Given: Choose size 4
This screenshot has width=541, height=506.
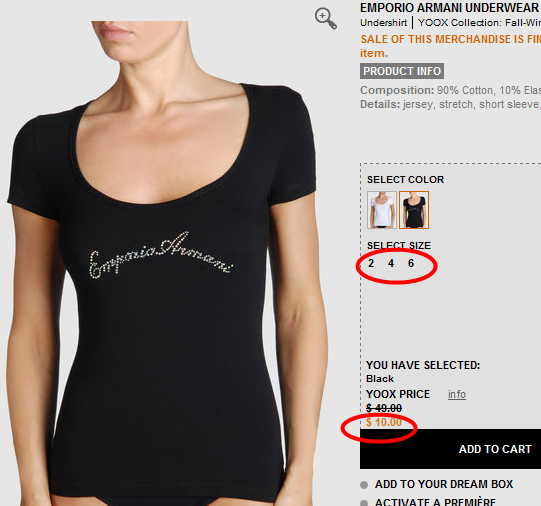Looking at the screenshot, I should pyautogui.click(x=391, y=263).
